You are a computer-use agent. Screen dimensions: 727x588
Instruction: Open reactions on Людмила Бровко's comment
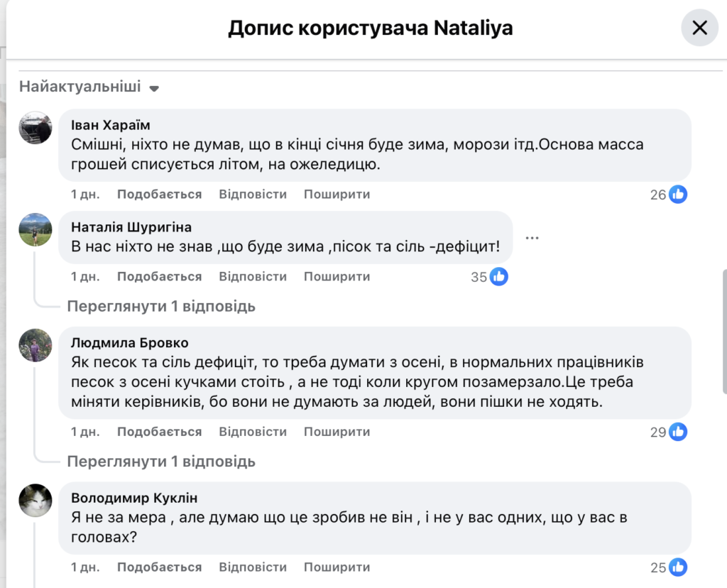678,432
